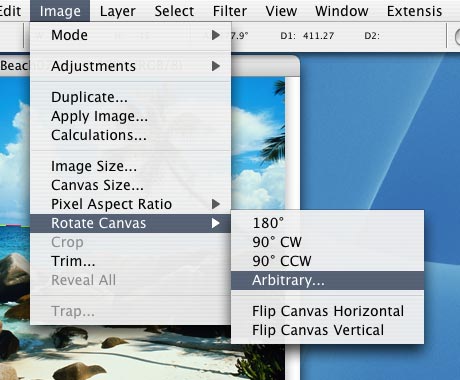
Task: Open the Edit menu
Action: pyautogui.click(x=10, y=11)
